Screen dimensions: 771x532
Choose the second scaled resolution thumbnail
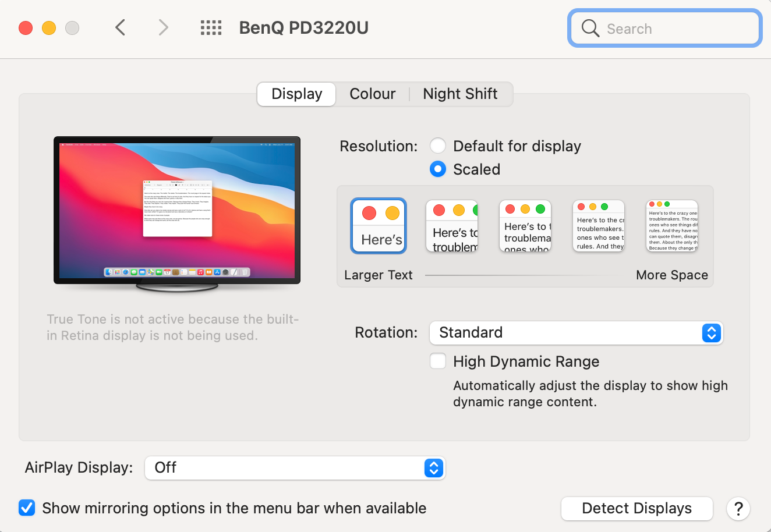tap(452, 226)
